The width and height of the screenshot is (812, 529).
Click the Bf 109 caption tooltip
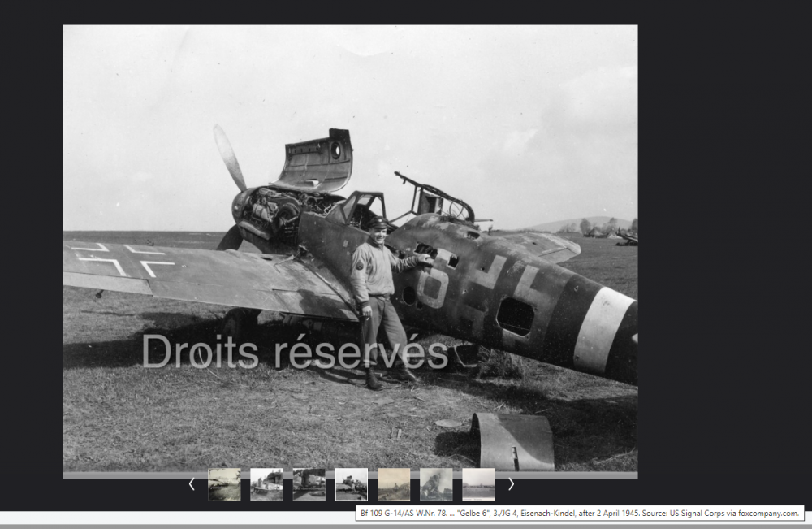[579, 514]
